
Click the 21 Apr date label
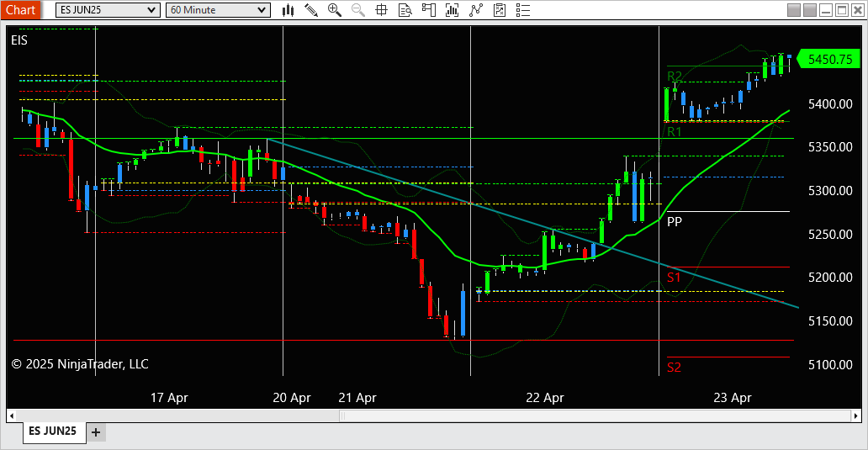point(357,397)
